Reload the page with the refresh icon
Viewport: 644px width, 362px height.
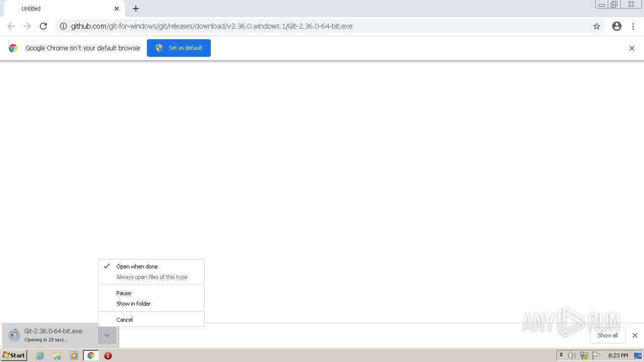[x=43, y=26]
